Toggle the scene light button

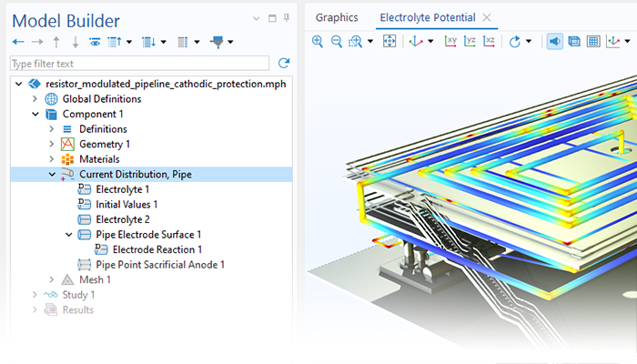554,41
